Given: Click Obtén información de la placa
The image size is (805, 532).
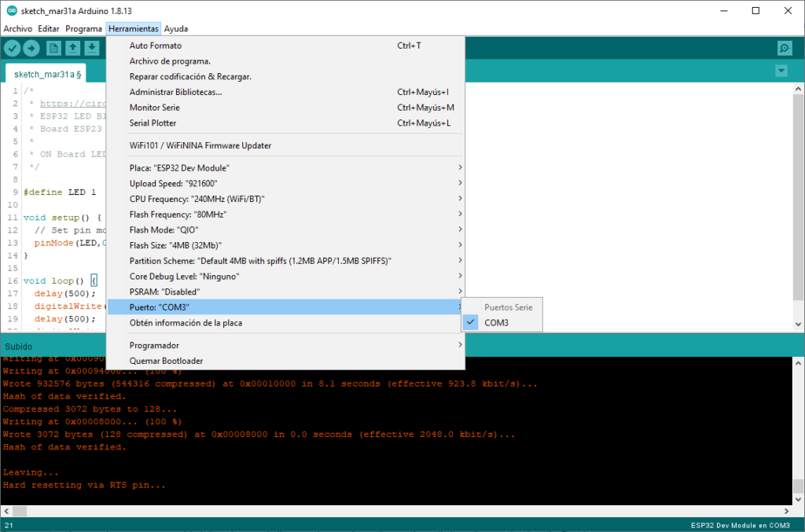Looking at the screenshot, I should (286, 323).
